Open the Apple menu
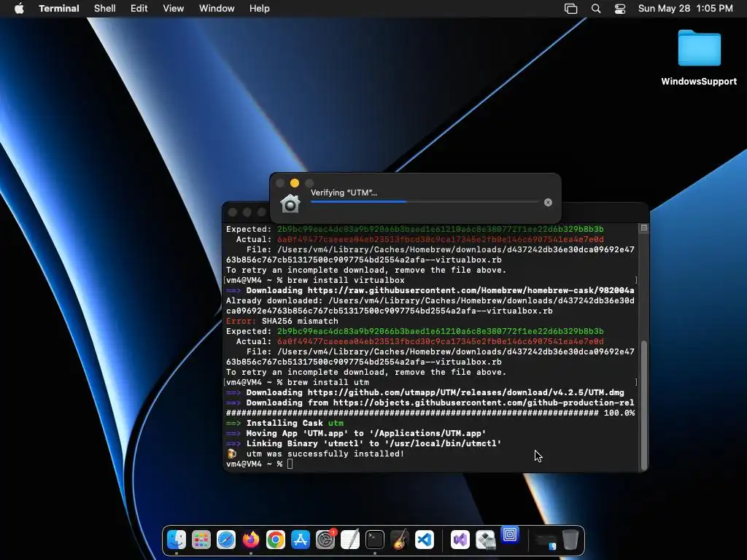The image size is (747, 560). [19, 9]
